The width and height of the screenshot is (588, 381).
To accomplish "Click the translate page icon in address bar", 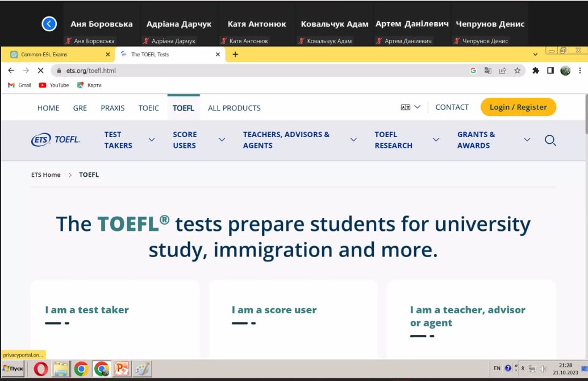I will click(x=487, y=71).
